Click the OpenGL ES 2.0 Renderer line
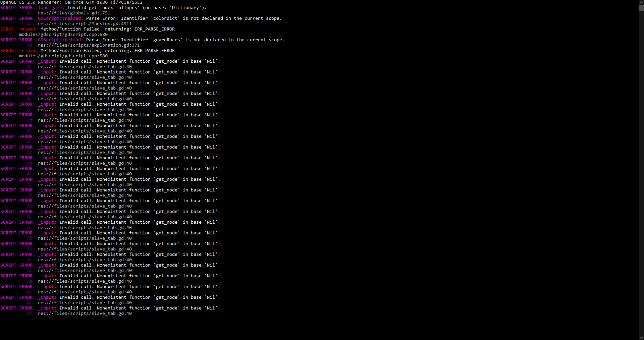Screen dimensions: 644x340 71,2
